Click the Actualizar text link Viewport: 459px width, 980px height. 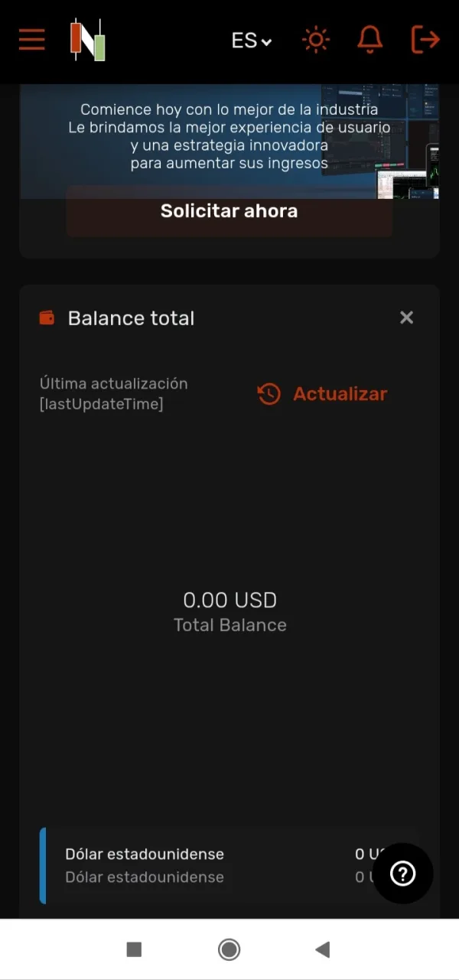click(x=340, y=394)
